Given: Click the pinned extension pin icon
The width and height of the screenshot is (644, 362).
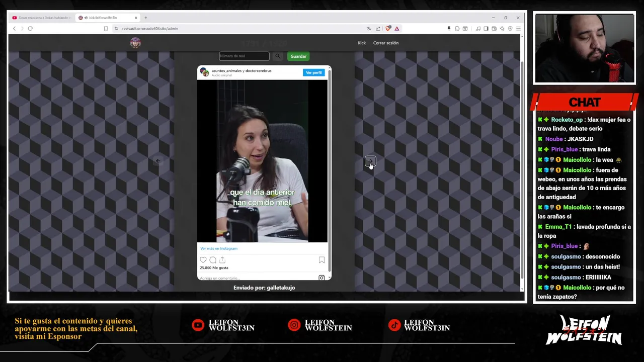Looking at the screenshot, I should (449, 29).
